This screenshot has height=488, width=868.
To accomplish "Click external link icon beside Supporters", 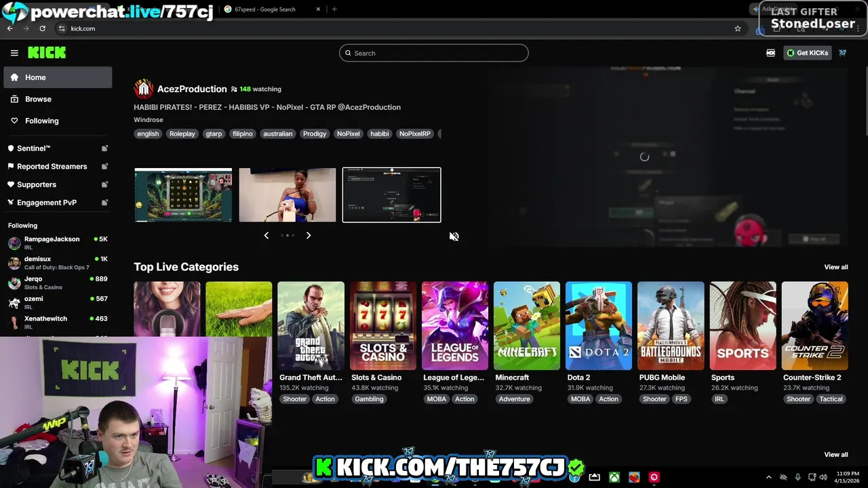I will pyautogui.click(x=104, y=184).
